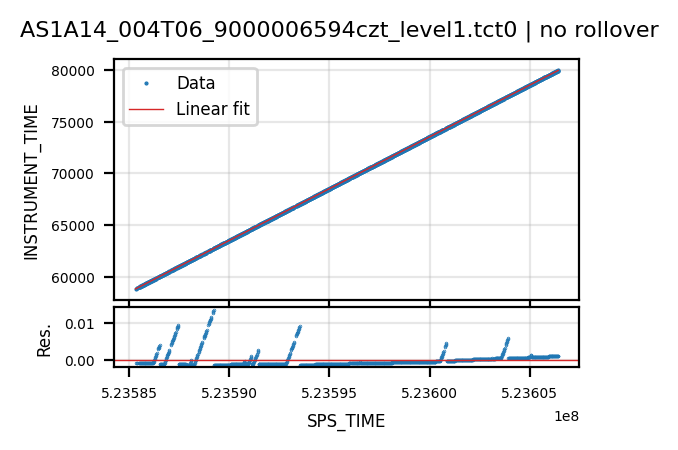The height and width of the screenshot is (450, 678).
Task: Select the Data legend label
Action: (196, 83)
